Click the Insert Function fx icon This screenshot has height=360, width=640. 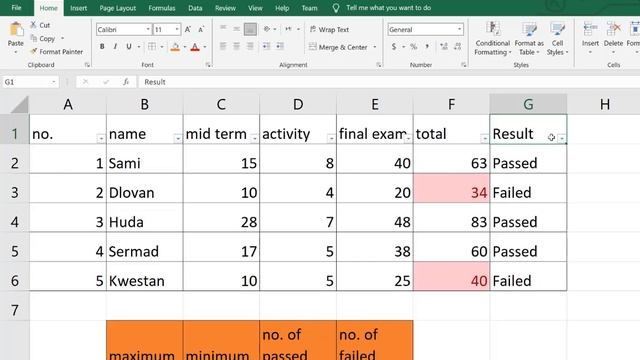(x=126, y=82)
